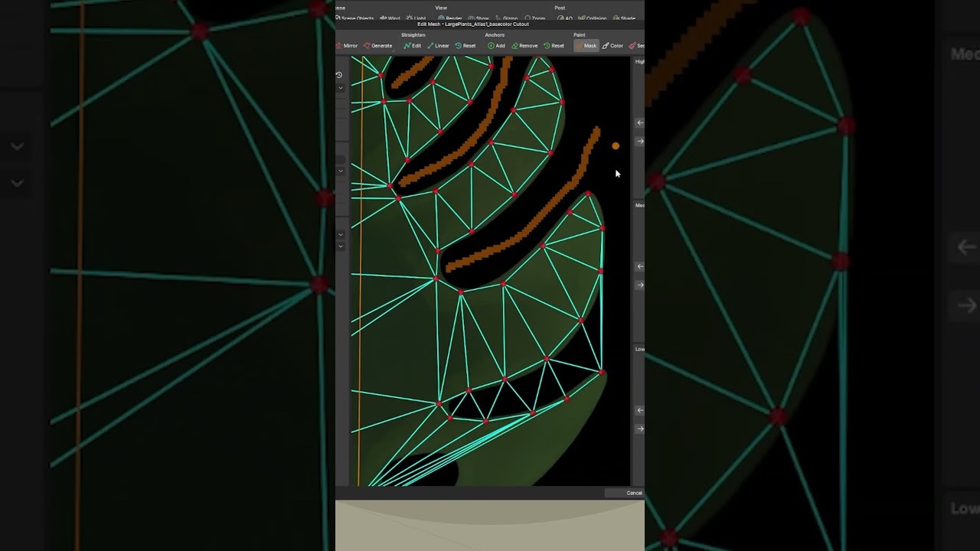Image resolution: width=980 pixels, height=551 pixels.
Task: Click the right arrow in the Med section
Action: pyautogui.click(x=640, y=285)
